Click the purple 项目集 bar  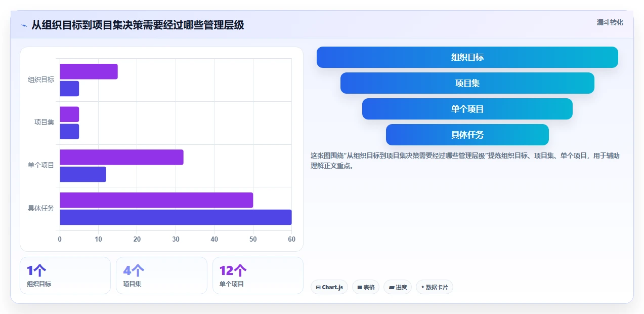pos(69,114)
